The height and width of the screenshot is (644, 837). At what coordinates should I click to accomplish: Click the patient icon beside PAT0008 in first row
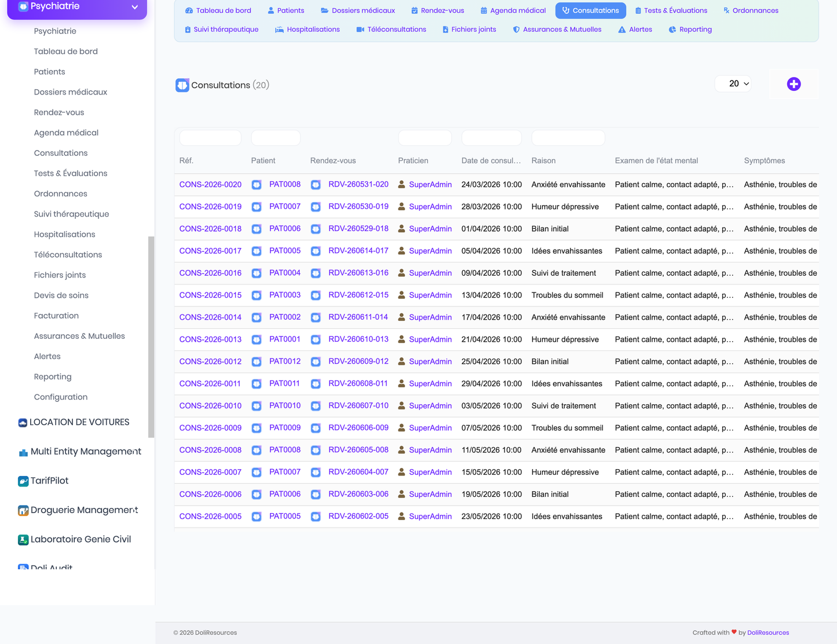[257, 185]
